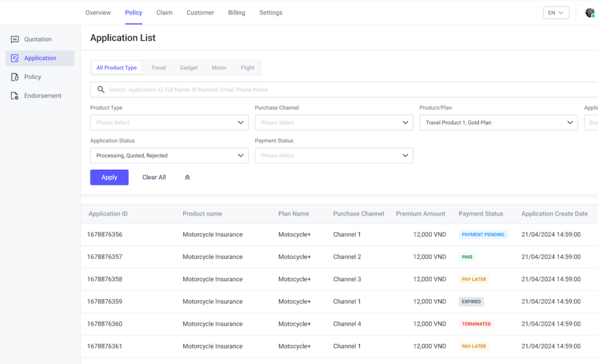Open the Product/Plan dropdown
The image size is (598, 364).
click(499, 123)
